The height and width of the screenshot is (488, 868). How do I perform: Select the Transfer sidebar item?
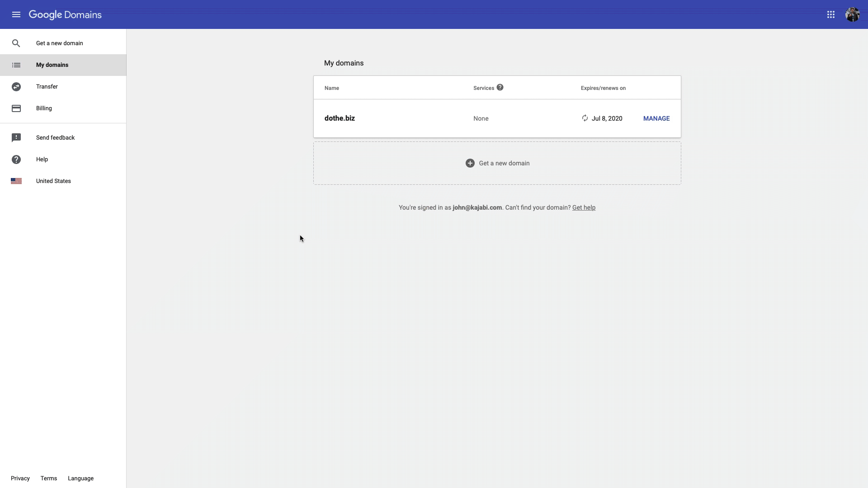click(47, 87)
